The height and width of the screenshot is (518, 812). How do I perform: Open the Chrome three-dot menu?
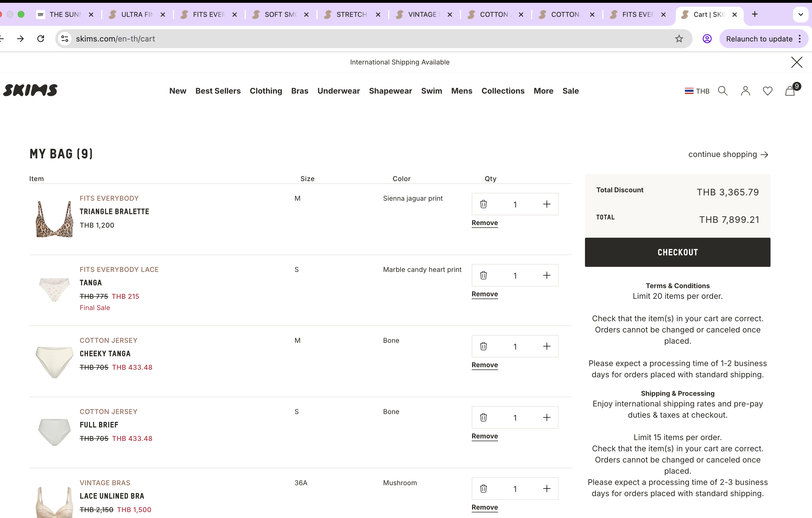[799, 39]
